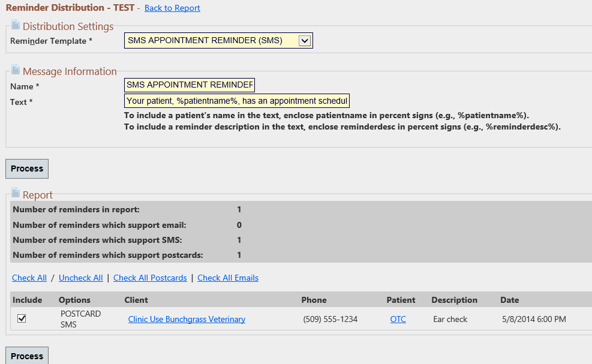Select the SMS APPOINTMENT REMINDER template combo box

click(x=218, y=40)
